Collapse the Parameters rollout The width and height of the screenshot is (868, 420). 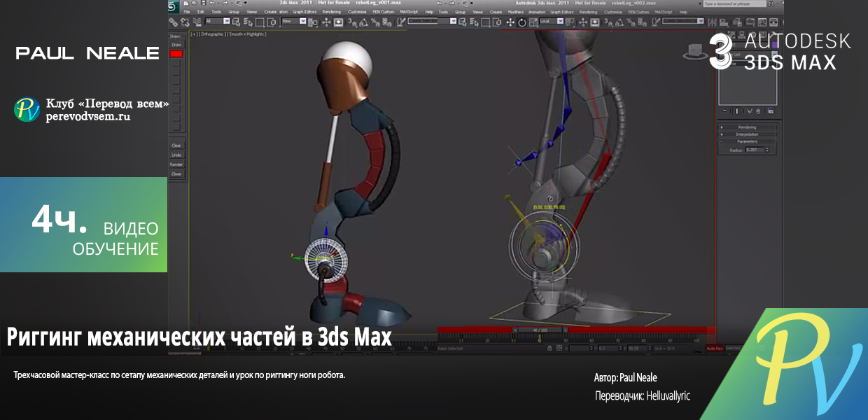click(x=747, y=141)
